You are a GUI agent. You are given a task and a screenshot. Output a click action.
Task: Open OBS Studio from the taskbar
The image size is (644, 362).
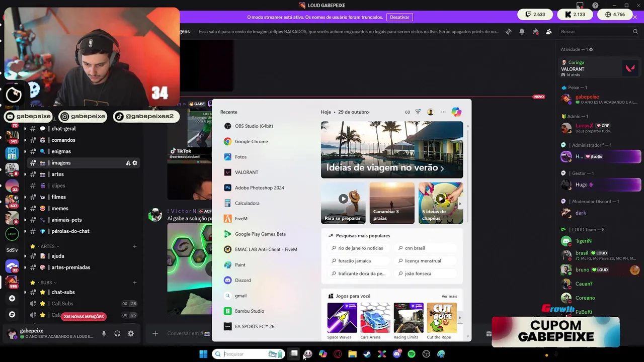(x=427, y=354)
